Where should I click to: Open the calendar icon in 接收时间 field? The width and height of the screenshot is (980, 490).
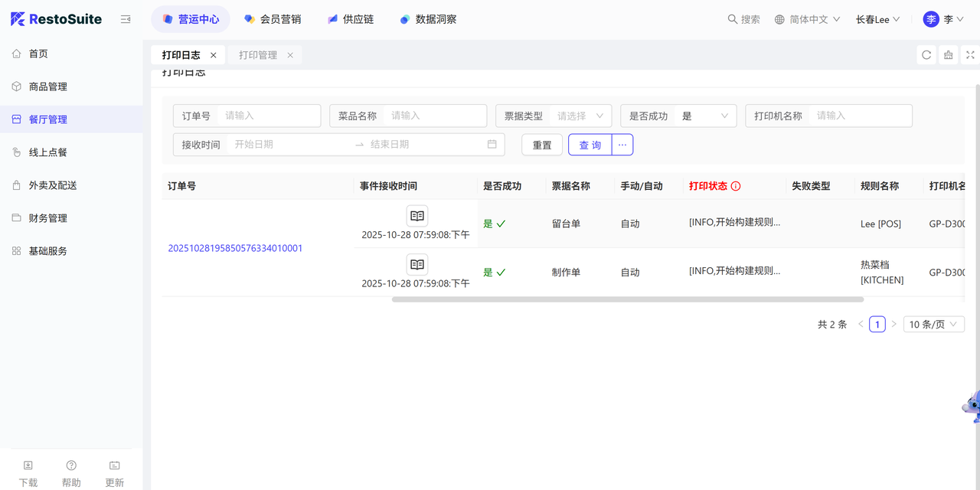click(x=492, y=144)
